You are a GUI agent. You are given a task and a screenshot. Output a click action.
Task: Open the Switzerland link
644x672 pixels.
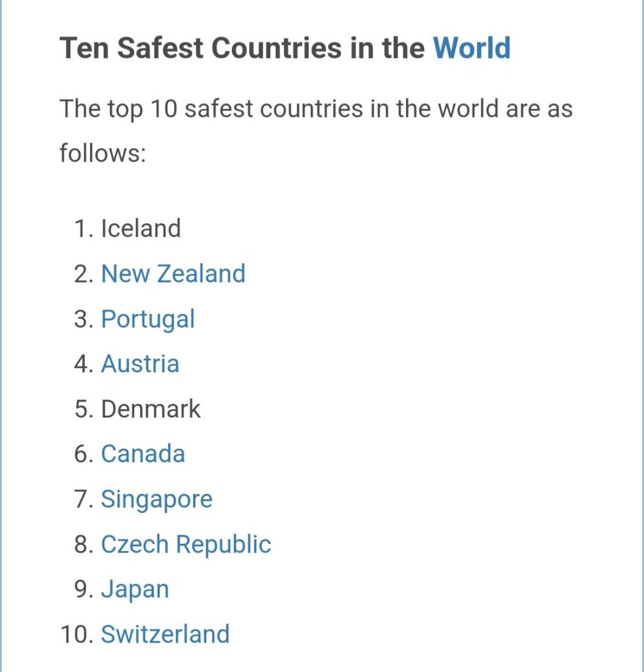point(165,634)
